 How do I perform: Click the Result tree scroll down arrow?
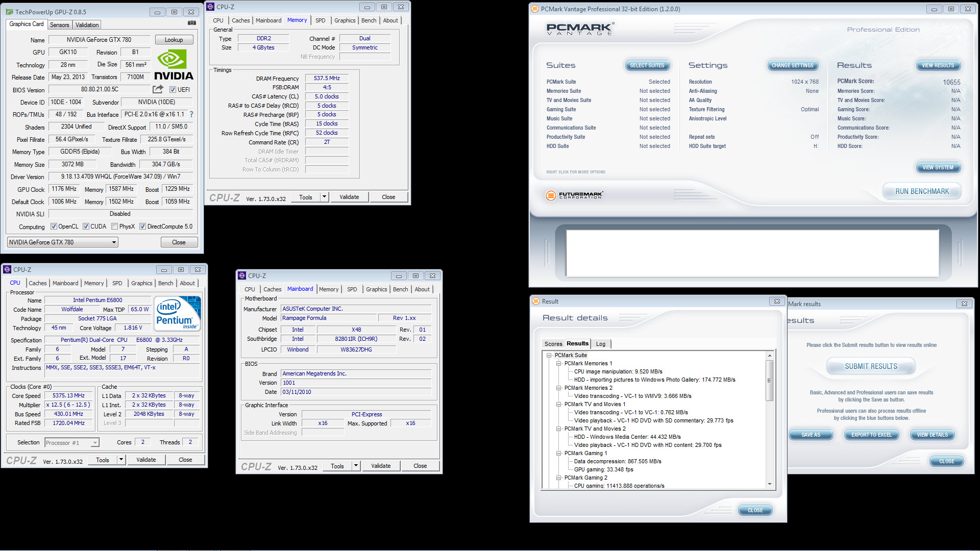769,484
